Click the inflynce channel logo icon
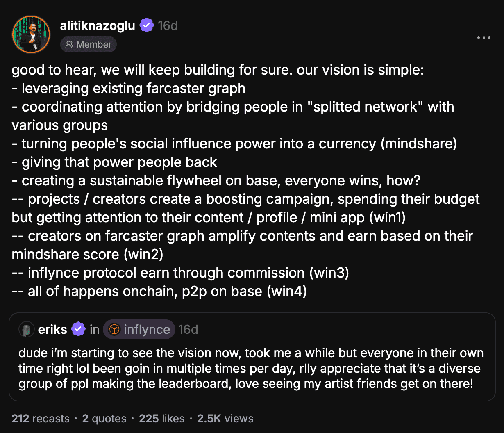 (x=116, y=329)
